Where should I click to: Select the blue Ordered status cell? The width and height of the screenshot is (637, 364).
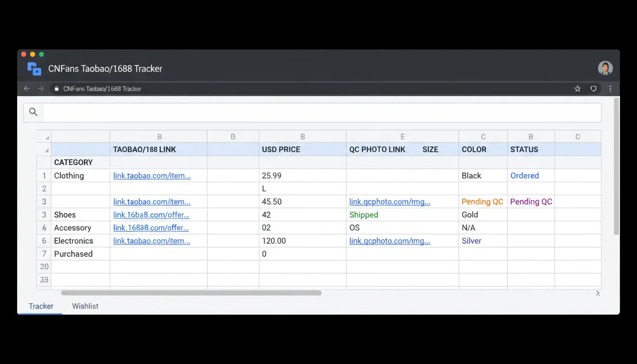click(x=524, y=176)
